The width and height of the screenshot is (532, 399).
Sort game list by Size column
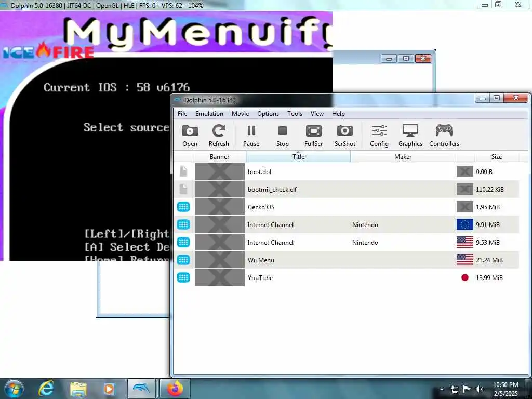pos(496,157)
